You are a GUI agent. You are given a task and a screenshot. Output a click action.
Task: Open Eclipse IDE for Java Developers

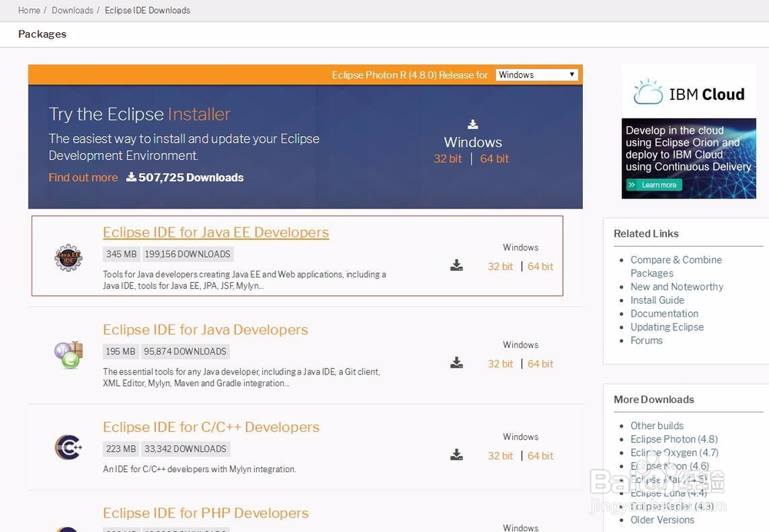pos(205,330)
